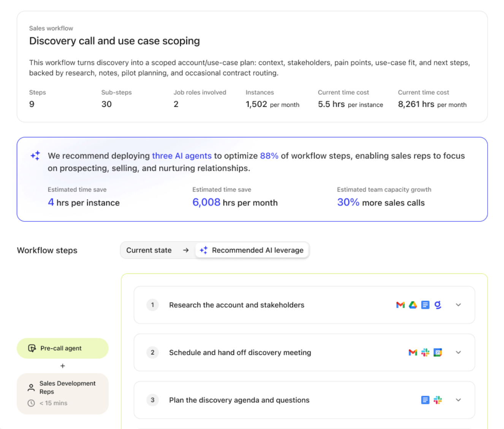Click the Glean icon in the Research step
This screenshot has height=429, width=504.
[438, 305]
